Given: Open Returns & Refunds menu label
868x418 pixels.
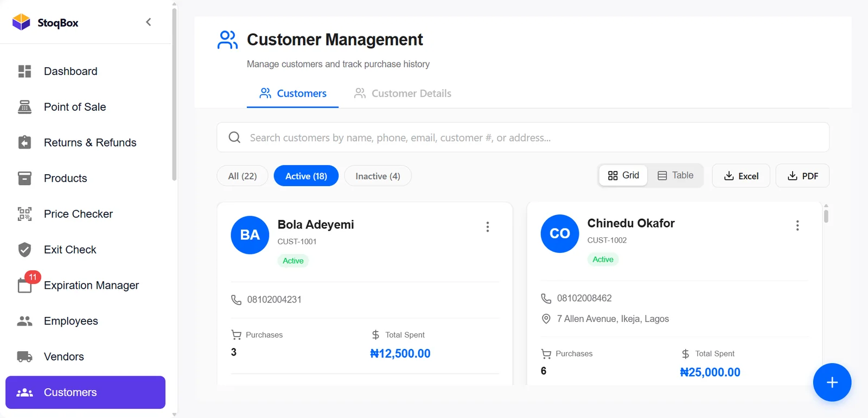Looking at the screenshot, I should 90,142.
